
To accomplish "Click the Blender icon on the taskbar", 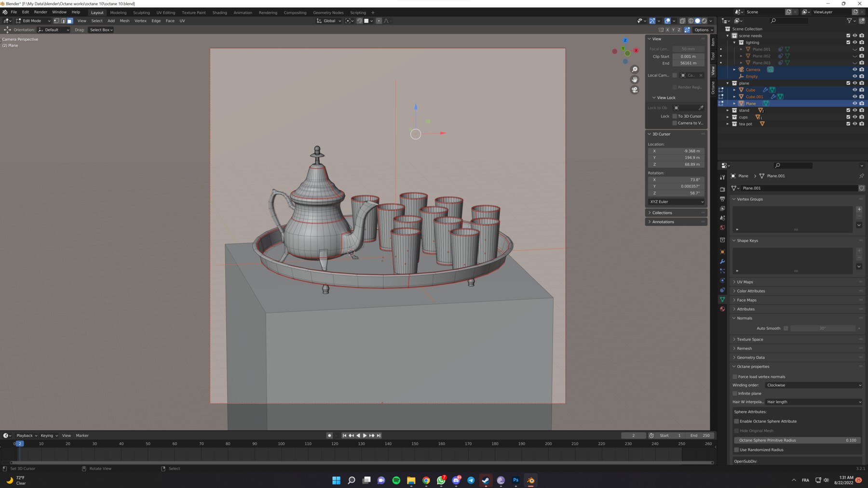I will [x=530, y=480].
